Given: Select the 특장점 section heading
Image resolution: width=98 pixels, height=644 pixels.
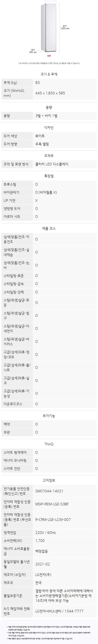Looking at the screenshot, I should tap(49, 176).
